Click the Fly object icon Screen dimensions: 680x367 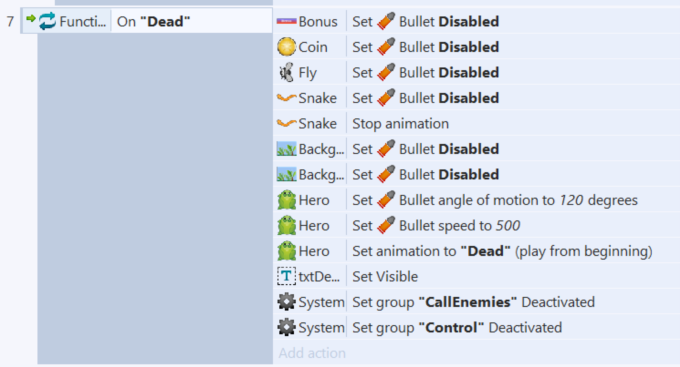286,72
